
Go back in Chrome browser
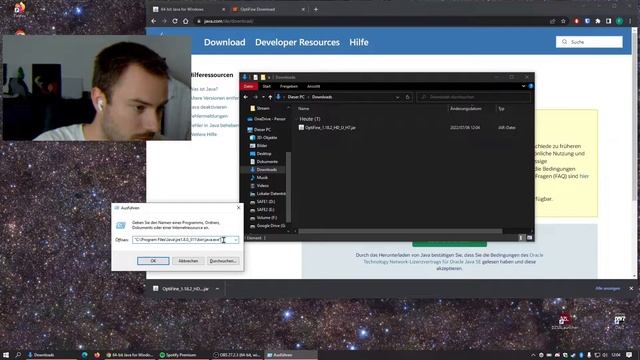[x=153, y=21]
